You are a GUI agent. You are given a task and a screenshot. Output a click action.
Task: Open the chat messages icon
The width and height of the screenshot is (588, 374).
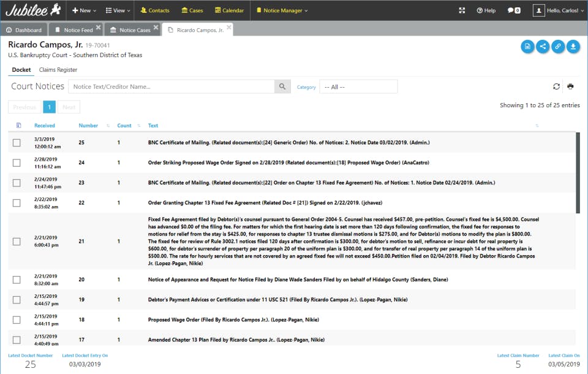514,10
